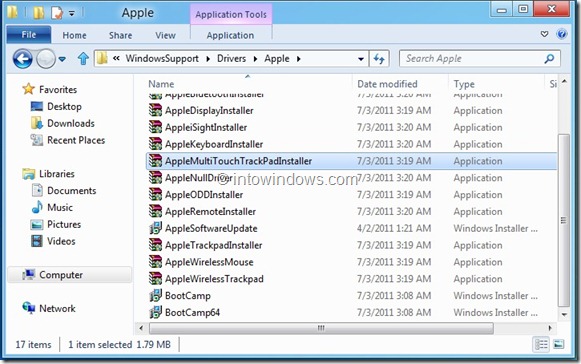Go up one folder level
Screen dimensions: 581x364
[83, 59]
